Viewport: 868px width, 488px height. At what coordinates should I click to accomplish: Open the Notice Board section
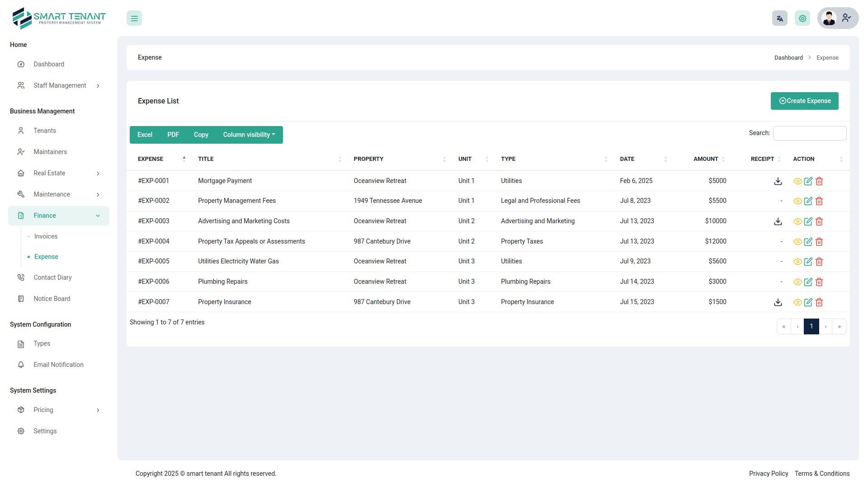click(x=52, y=299)
